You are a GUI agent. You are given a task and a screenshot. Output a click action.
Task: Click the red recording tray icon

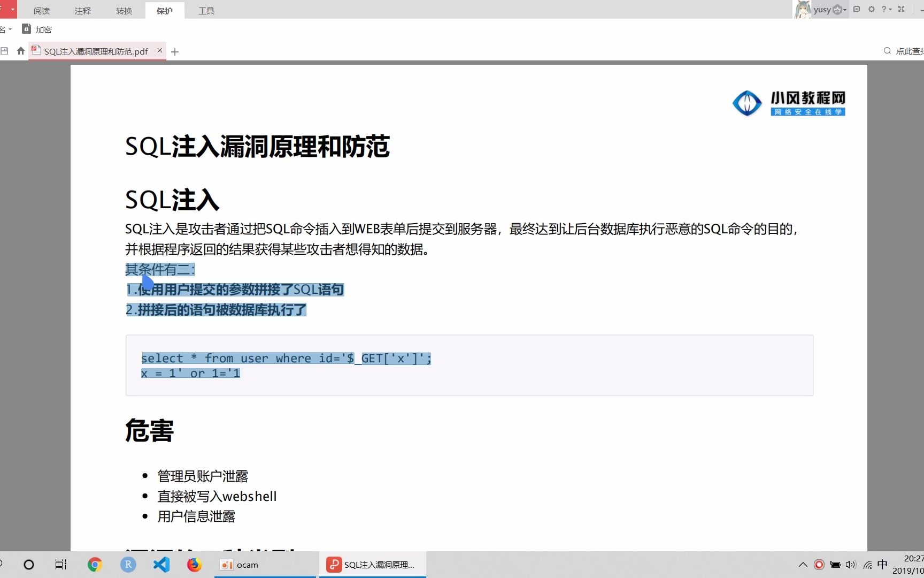(x=819, y=565)
